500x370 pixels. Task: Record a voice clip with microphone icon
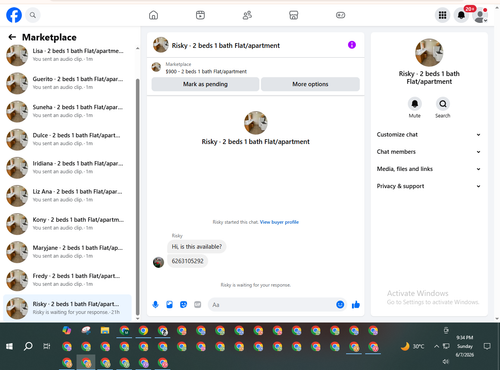[x=155, y=304]
